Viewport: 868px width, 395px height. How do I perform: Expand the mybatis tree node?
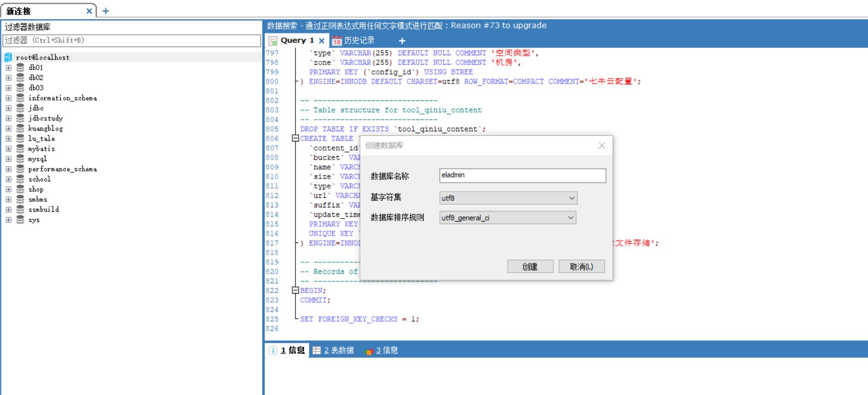coord(8,149)
